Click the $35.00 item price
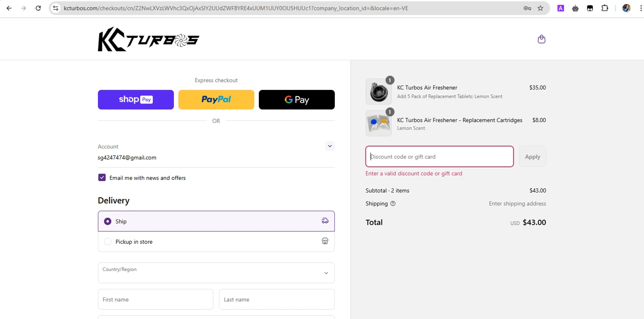The image size is (644, 319). 538,88
